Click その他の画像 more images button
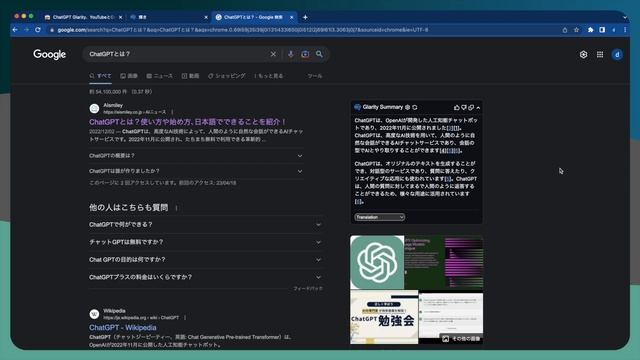 tap(462, 339)
